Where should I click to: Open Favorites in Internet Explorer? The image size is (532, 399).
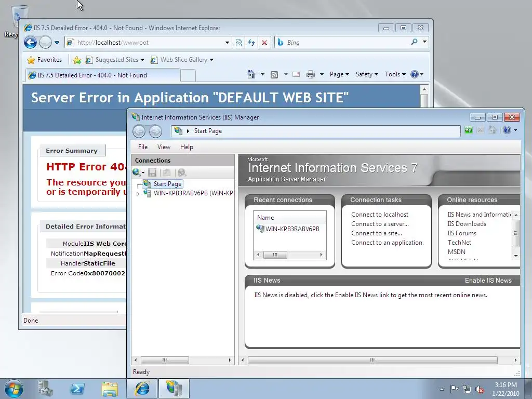[45, 60]
